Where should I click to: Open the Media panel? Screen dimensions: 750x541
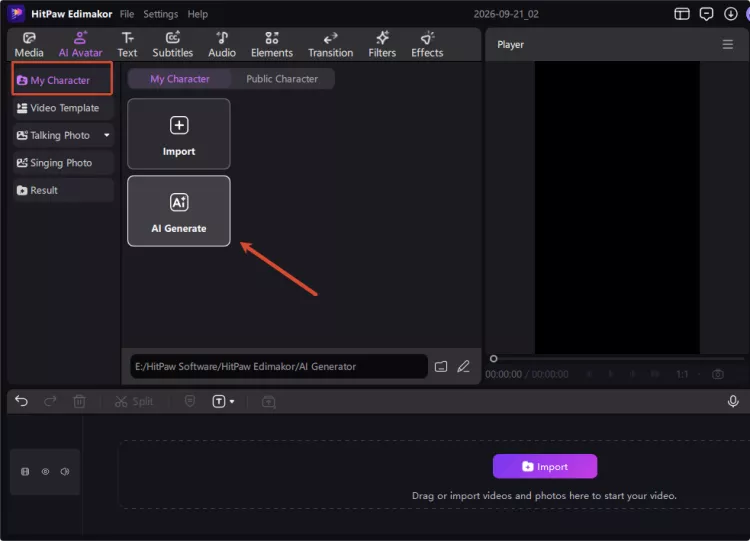point(29,44)
